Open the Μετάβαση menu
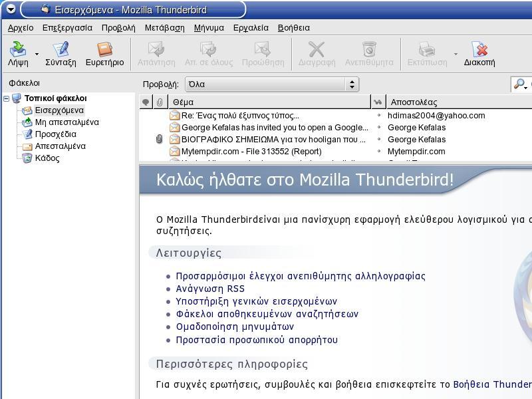This screenshot has width=532, height=399. pos(164,28)
